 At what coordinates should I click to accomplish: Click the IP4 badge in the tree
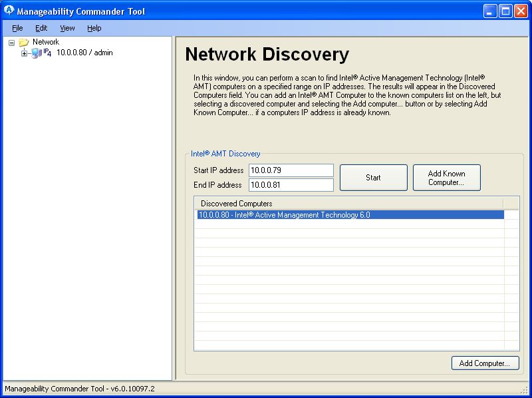pyautogui.click(x=47, y=53)
